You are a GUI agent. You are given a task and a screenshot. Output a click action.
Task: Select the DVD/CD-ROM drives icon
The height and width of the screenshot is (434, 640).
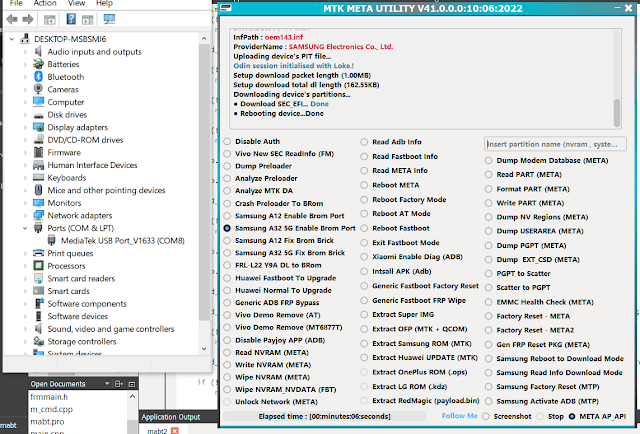pos(38,140)
